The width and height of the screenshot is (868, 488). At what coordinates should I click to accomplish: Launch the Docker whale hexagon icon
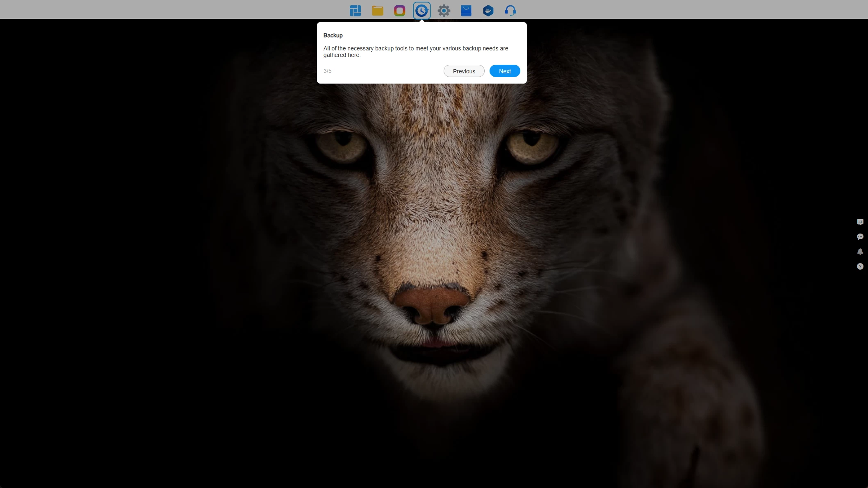tap(488, 11)
